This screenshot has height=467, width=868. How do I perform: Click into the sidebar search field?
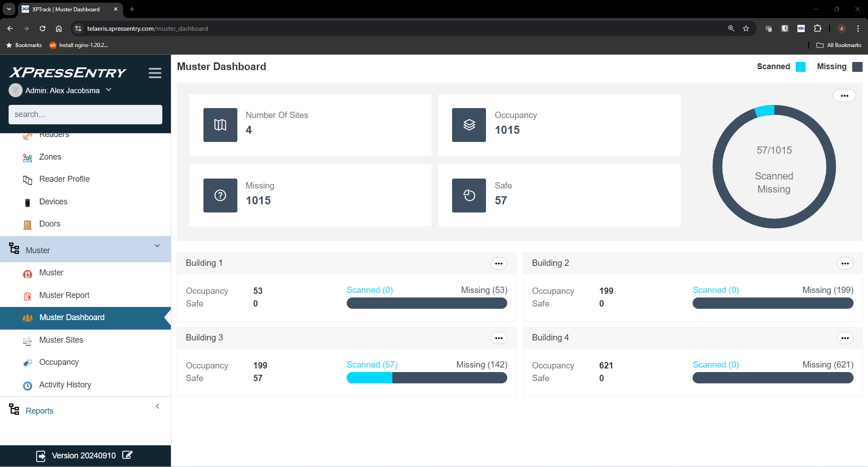85,114
